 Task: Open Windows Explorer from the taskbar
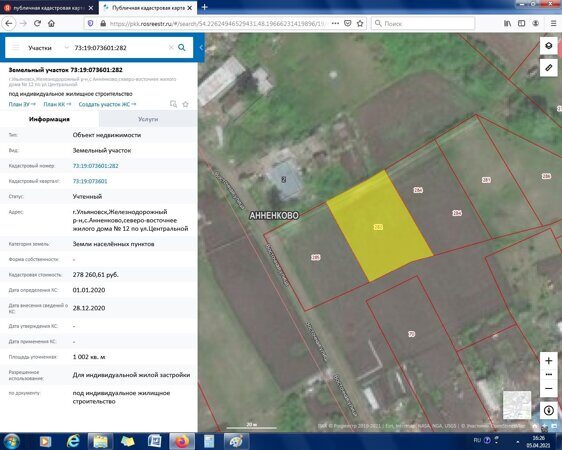100,441
